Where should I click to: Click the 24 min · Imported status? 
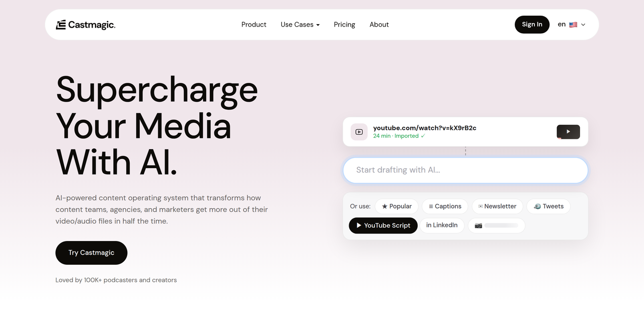399,136
